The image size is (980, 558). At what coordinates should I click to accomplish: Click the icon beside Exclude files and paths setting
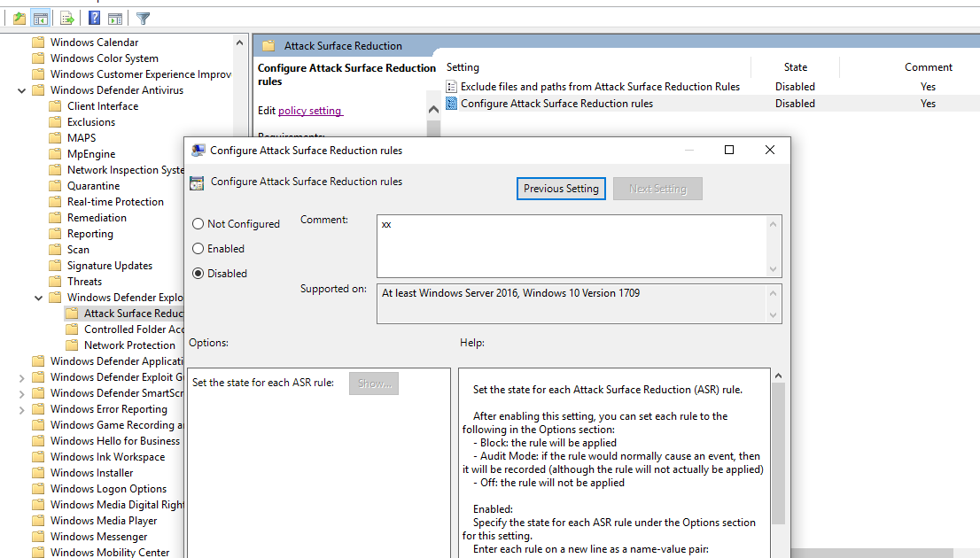(x=451, y=87)
